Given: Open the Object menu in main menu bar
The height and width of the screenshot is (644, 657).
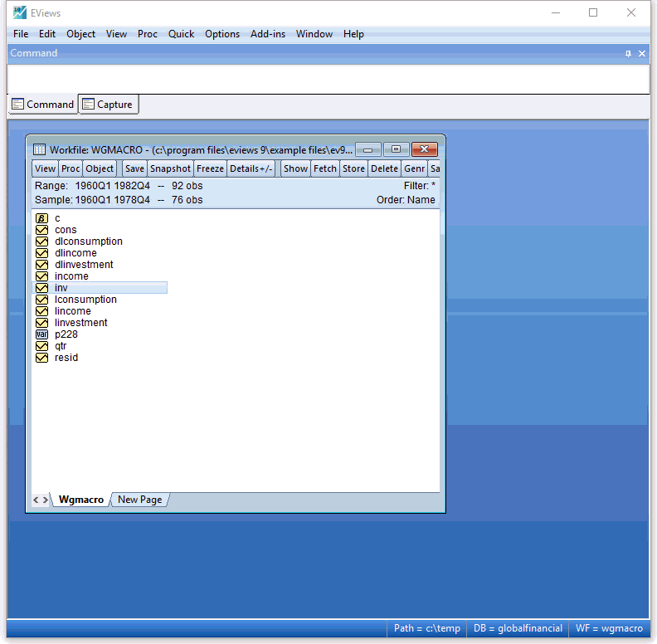Looking at the screenshot, I should (80, 34).
